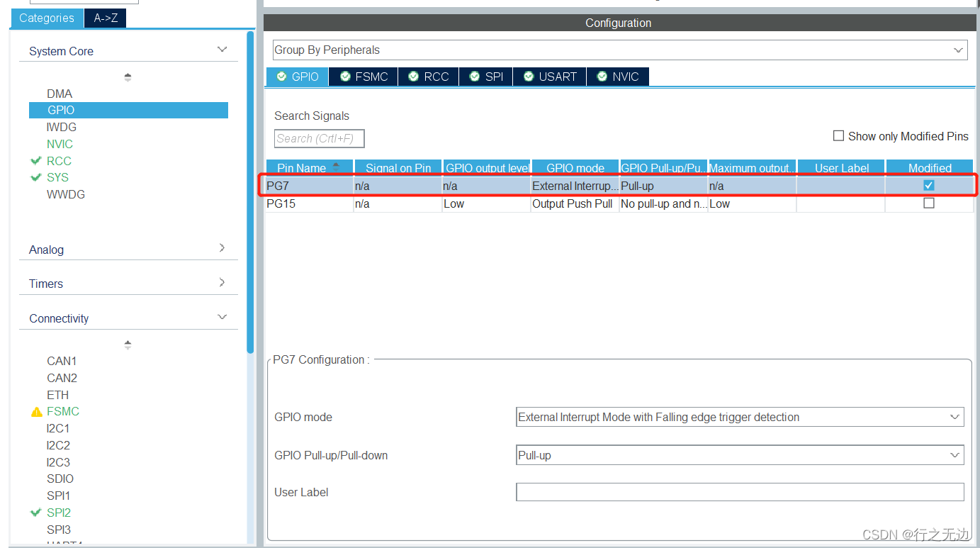Select SPI2 in Connectivity list
Screen dimensions: 980x548
[59, 513]
